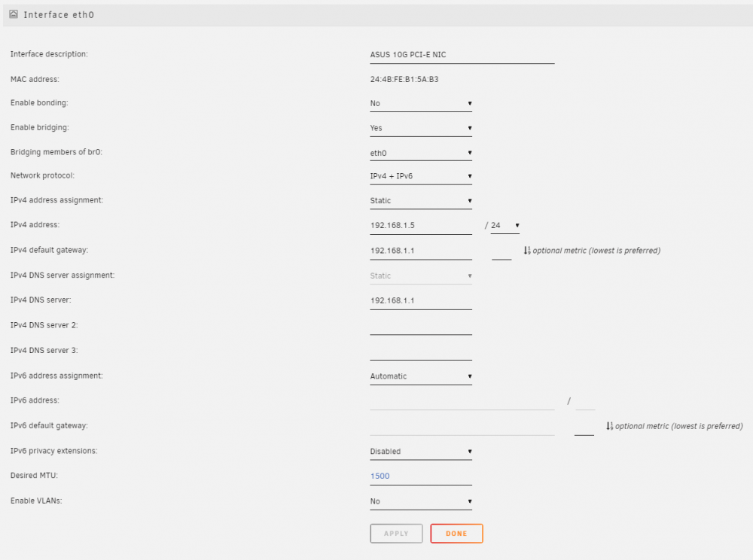This screenshot has width=753, height=560.
Task: Click the IPv4 DNS server 2 field
Action: 421,326
